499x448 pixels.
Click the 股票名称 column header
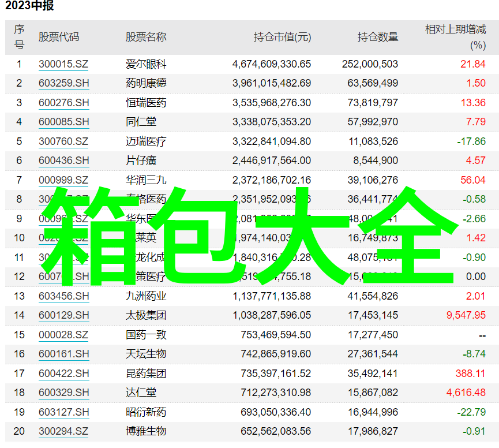[x=146, y=38]
